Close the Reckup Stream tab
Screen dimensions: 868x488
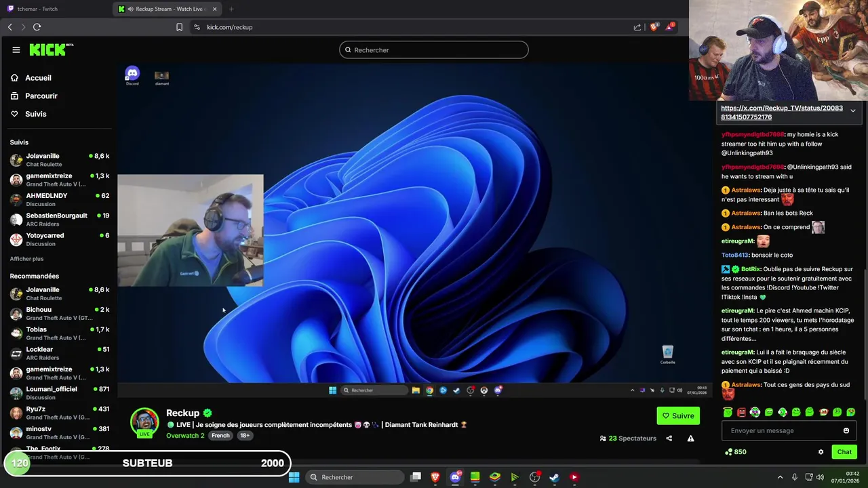click(215, 9)
